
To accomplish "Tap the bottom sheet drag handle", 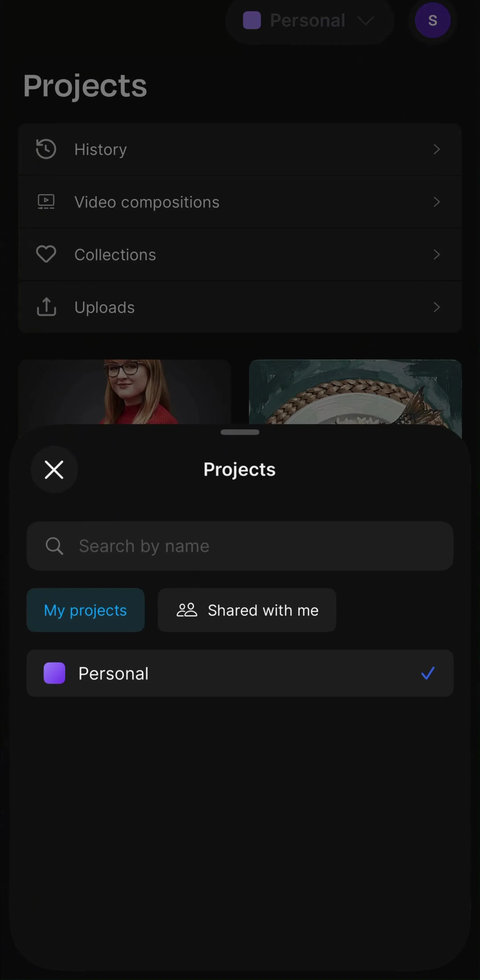I will (x=240, y=432).
